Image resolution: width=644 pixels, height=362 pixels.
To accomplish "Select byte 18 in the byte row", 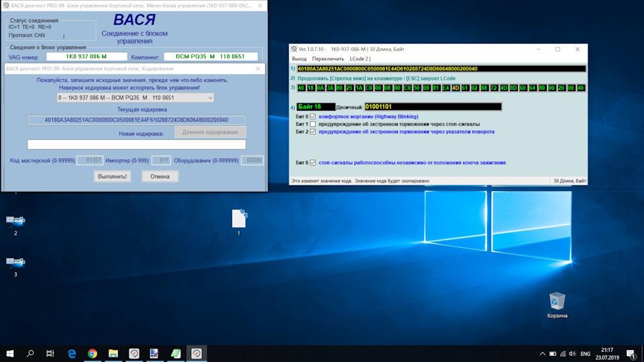I will 311,88.
